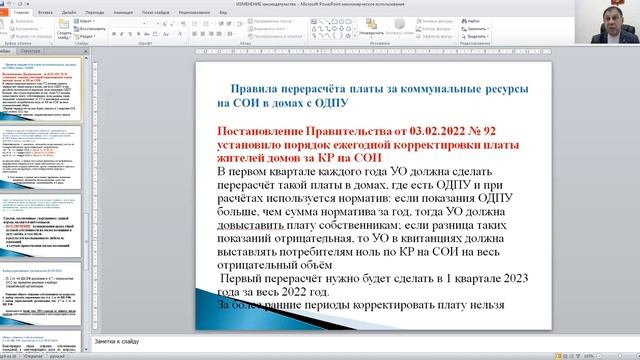Viewport: 640px width, 360px height.
Task: Toggle strikethrough formatting
Action: tap(147, 34)
